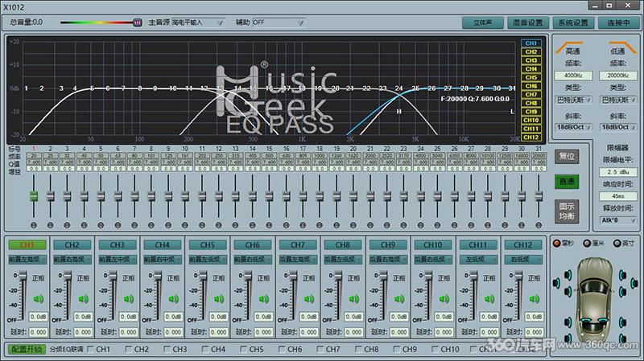
Task: Mute CH1 with its green speaker icon
Action: [x=38, y=299]
